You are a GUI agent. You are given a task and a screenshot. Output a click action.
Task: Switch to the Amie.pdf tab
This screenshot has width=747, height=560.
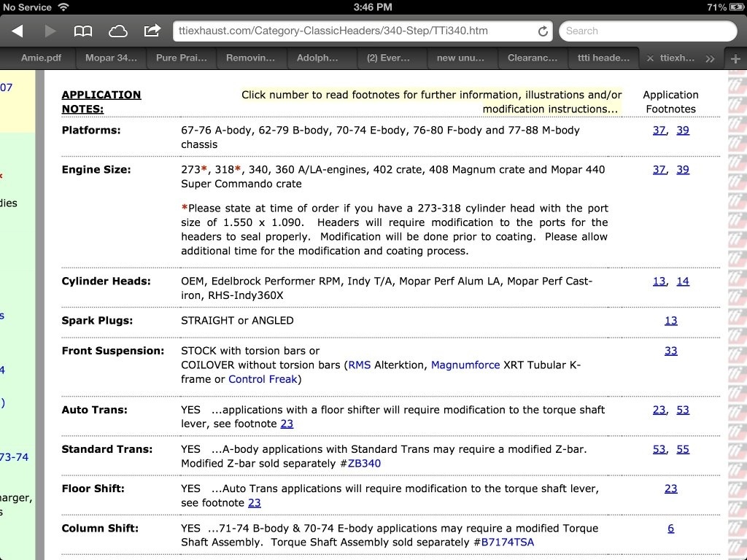point(41,58)
